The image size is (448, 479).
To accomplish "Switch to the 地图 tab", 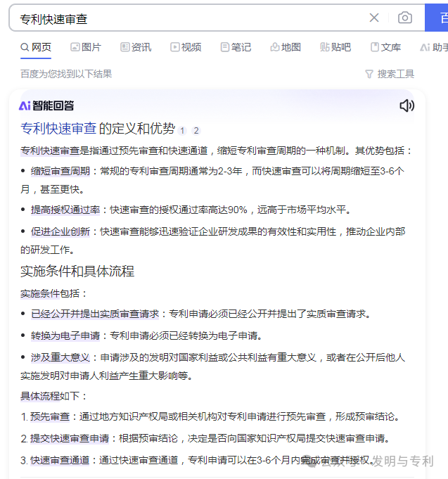I will coord(286,47).
